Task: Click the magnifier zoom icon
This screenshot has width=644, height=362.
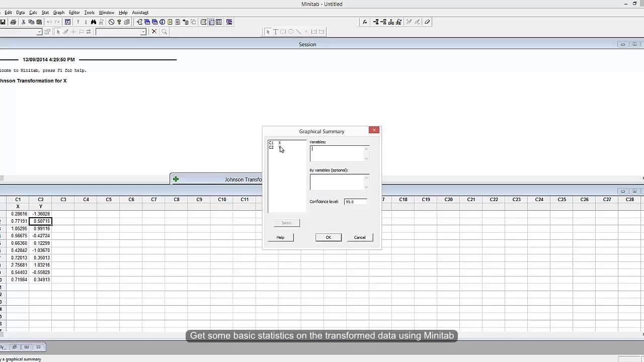Action: [x=164, y=32]
